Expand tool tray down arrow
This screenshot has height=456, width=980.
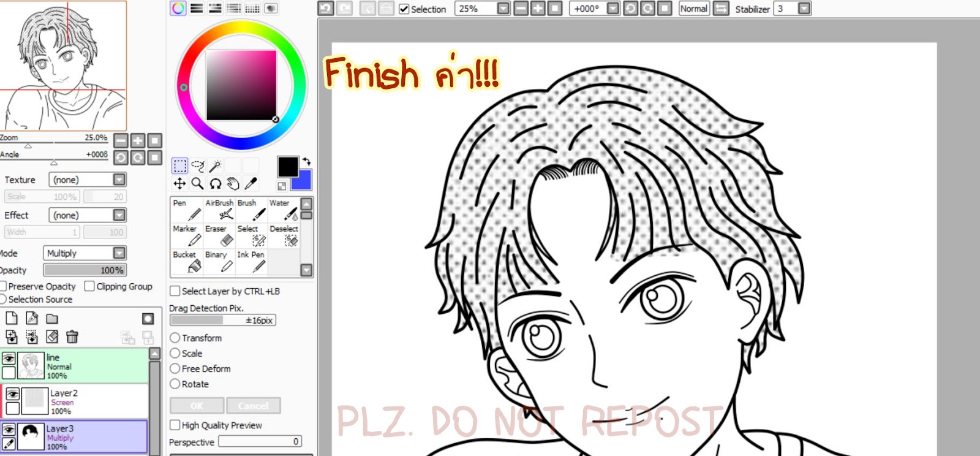point(307,270)
